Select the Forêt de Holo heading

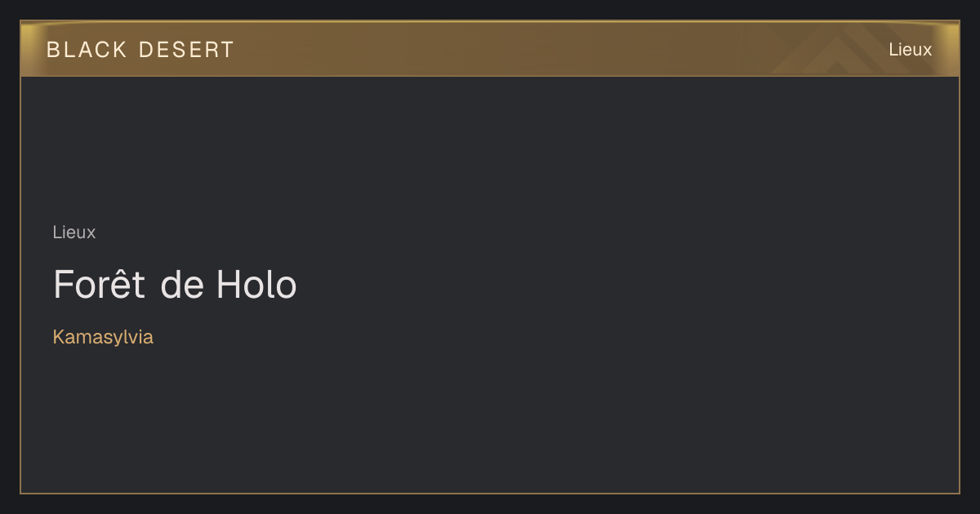(x=175, y=285)
